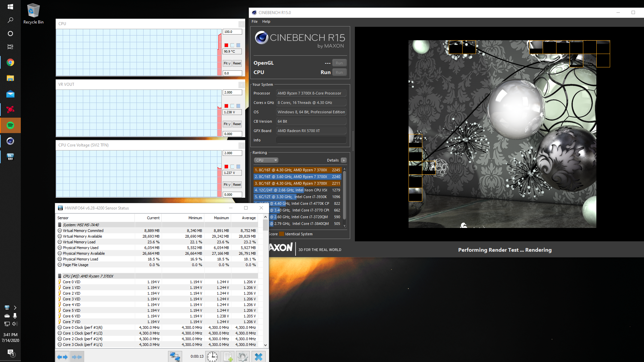The width and height of the screenshot is (644, 362).
Task: Select ranking entry 3.60 GHz Ryzen 3700X
Action: tap(298, 177)
